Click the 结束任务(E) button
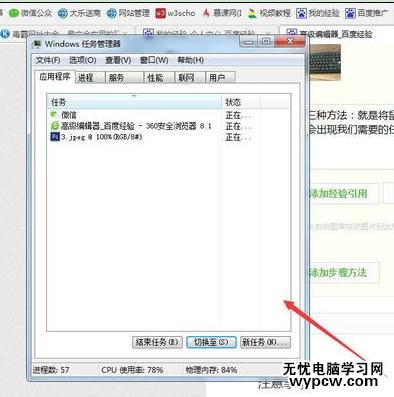This screenshot has height=397, width=394. click(157, 342)
